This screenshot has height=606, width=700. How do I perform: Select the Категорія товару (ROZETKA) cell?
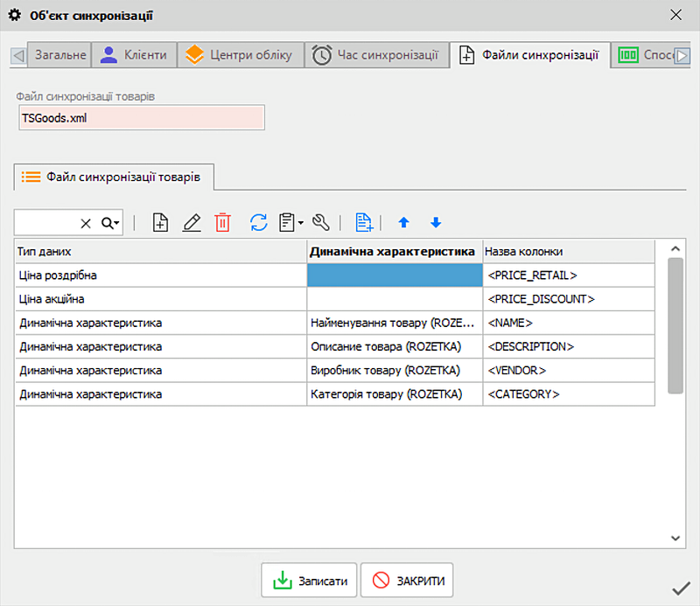point(395,394)
